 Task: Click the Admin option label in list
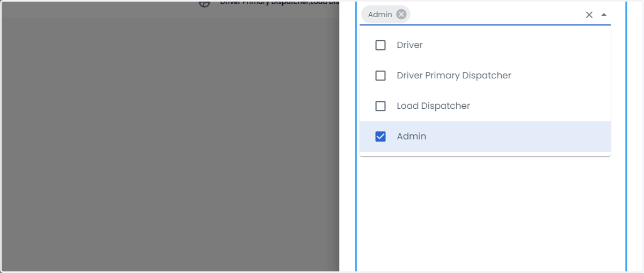point(411,136)
